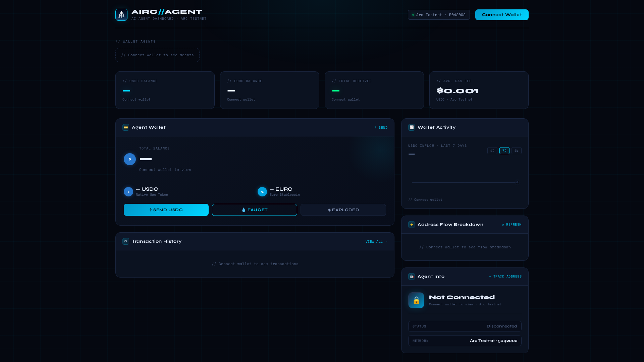
Task: Click the Address Flow Breakdown lightning icon
Action: point(412,225)
